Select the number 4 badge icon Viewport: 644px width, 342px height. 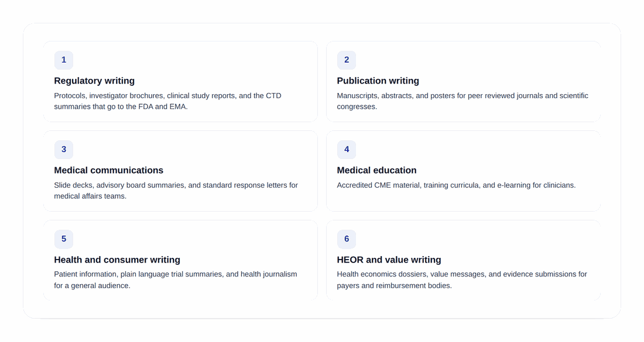(347, 149)
